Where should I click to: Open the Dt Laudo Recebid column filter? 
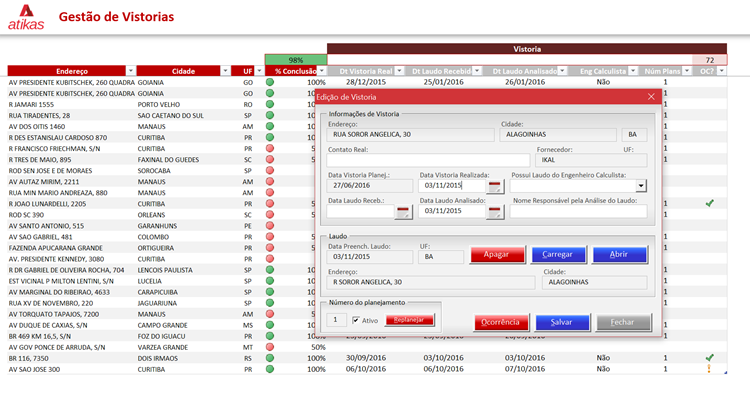click(477, 71)
